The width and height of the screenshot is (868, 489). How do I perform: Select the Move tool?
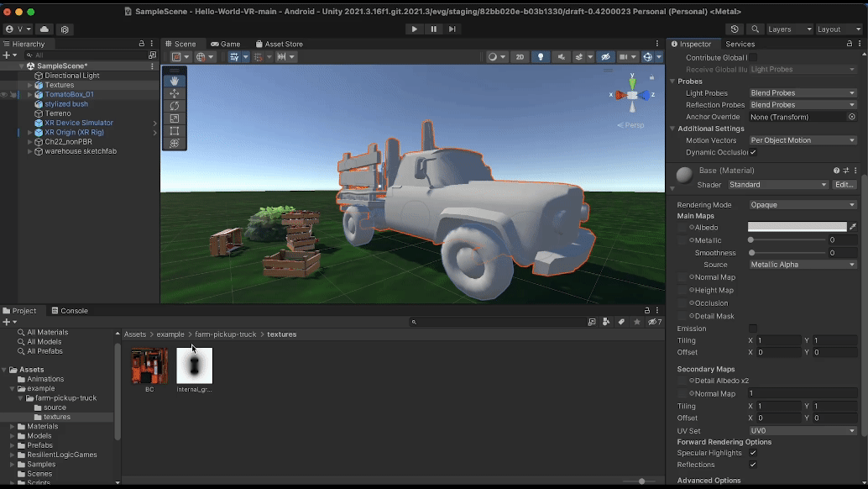pyautogui.click(x=175, y=93)
